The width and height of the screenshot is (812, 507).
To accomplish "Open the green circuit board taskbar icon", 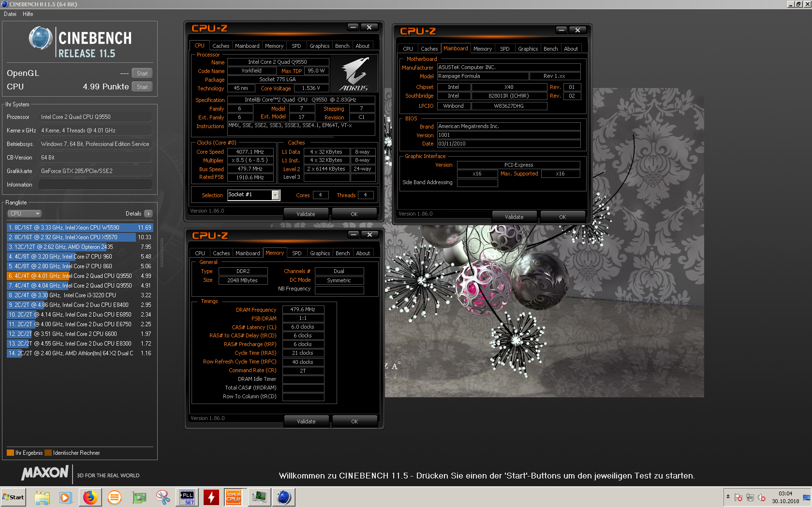I will 139,497.
